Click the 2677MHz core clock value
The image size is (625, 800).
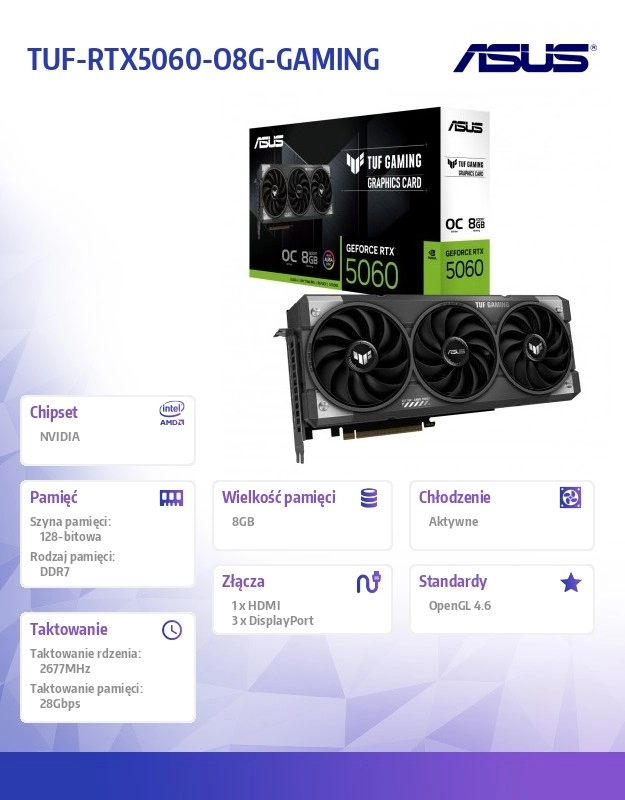point(65,668)
